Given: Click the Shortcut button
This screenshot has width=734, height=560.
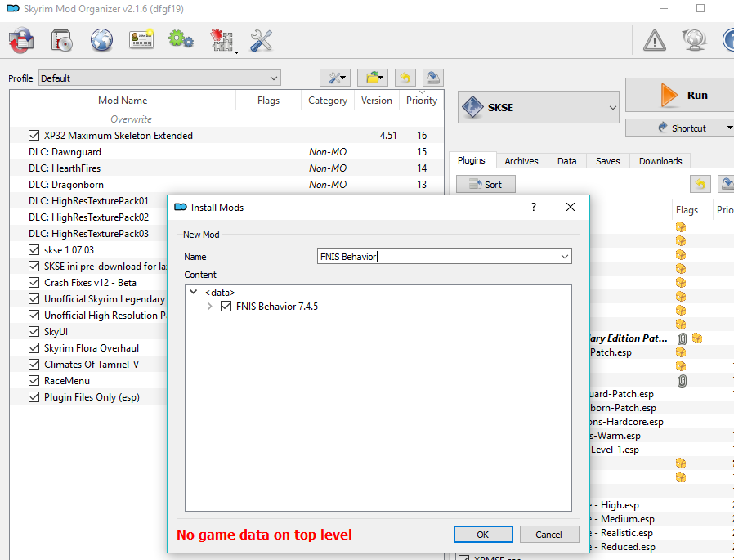Looking at the screenshot, I should tap(680, 128).
